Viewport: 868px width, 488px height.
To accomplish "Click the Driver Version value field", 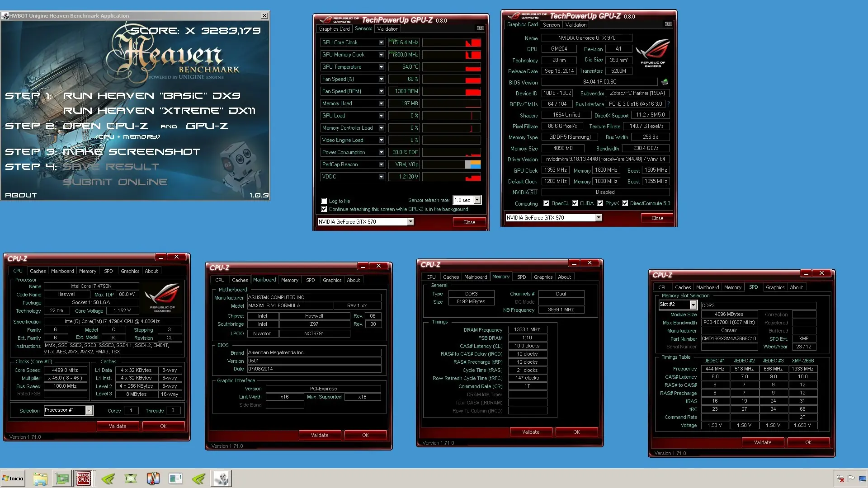I will click(x=605, y=159).
